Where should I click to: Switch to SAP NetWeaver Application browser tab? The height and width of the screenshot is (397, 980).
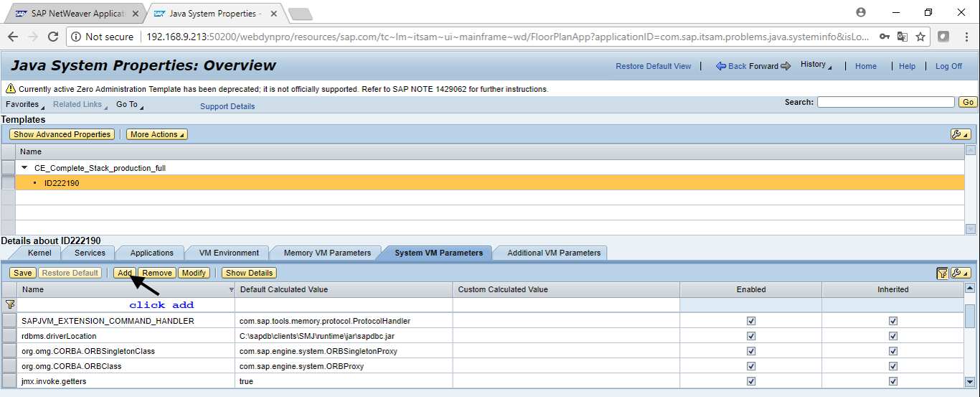[76, 13]
